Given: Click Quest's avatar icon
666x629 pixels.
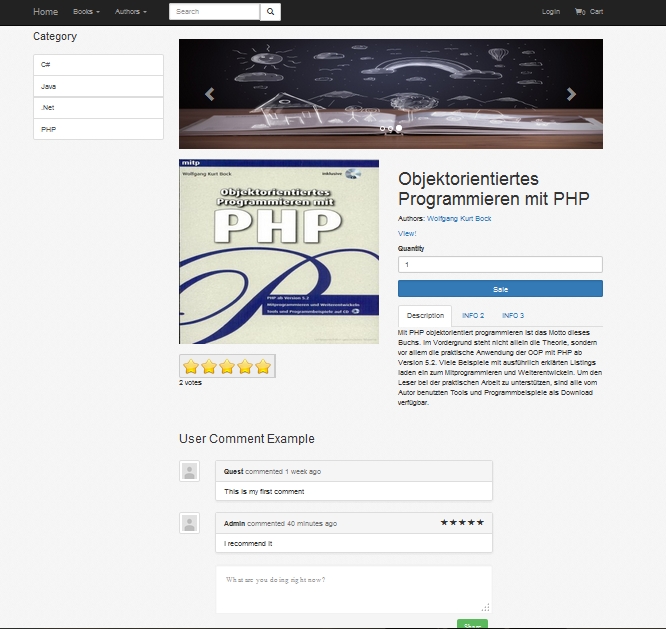Looking at the screenshot, I should pyautogui.click(x=189, y=471).
